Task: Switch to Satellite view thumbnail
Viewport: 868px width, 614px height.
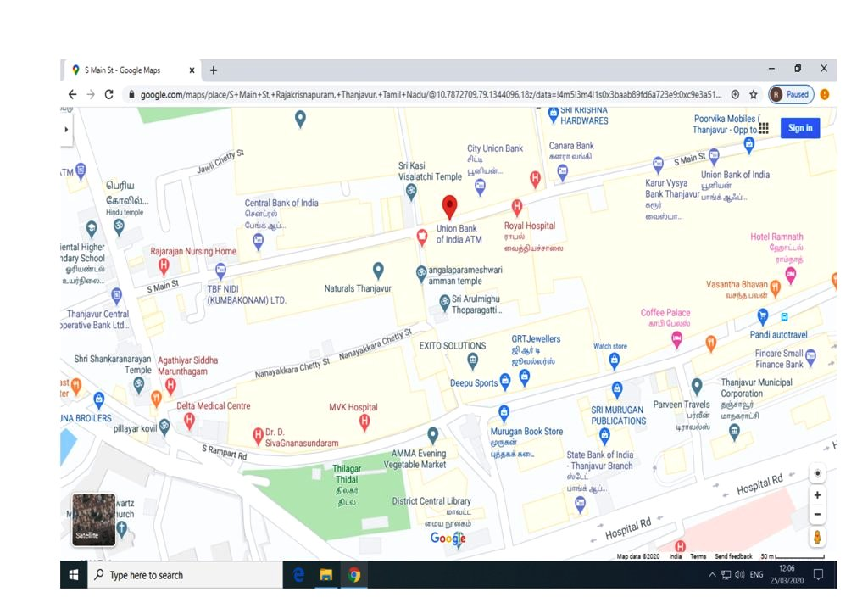Action: pos(93,519)
